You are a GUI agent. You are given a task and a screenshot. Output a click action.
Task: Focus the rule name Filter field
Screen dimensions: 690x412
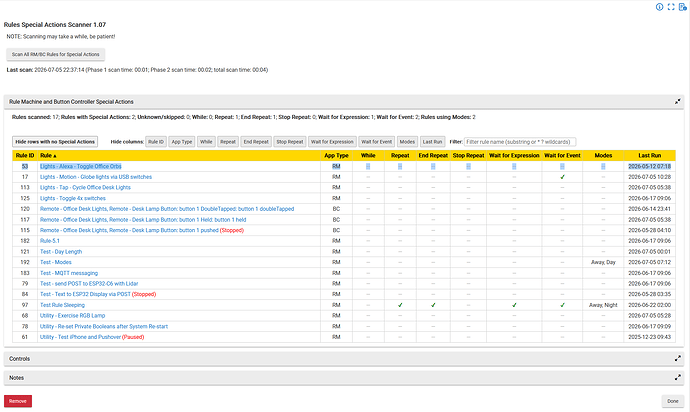tap(520, 142)
